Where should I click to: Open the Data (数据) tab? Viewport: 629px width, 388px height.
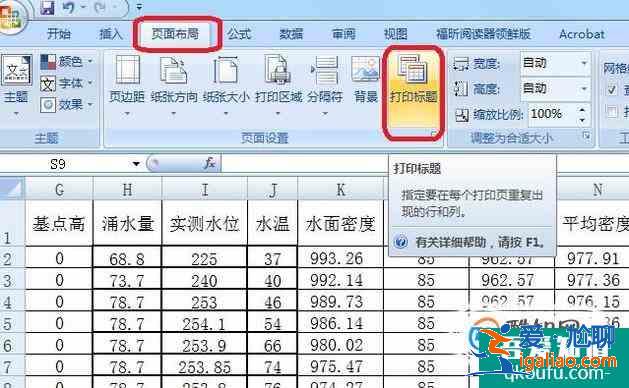pos(291,34)
